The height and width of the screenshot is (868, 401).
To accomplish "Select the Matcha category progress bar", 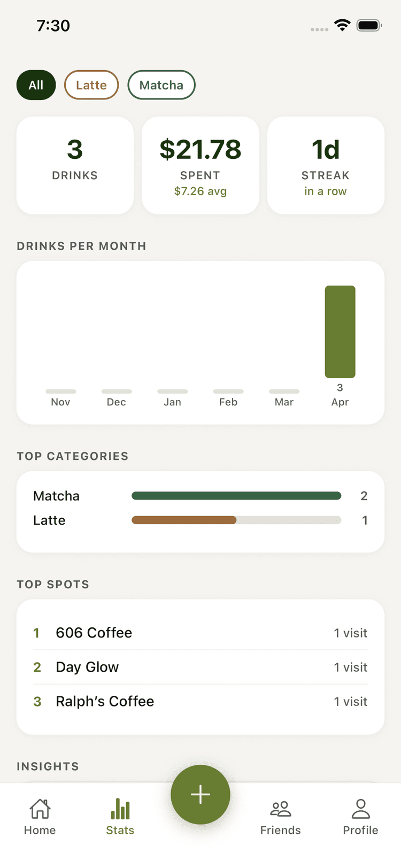I will [x=236, y=496].
